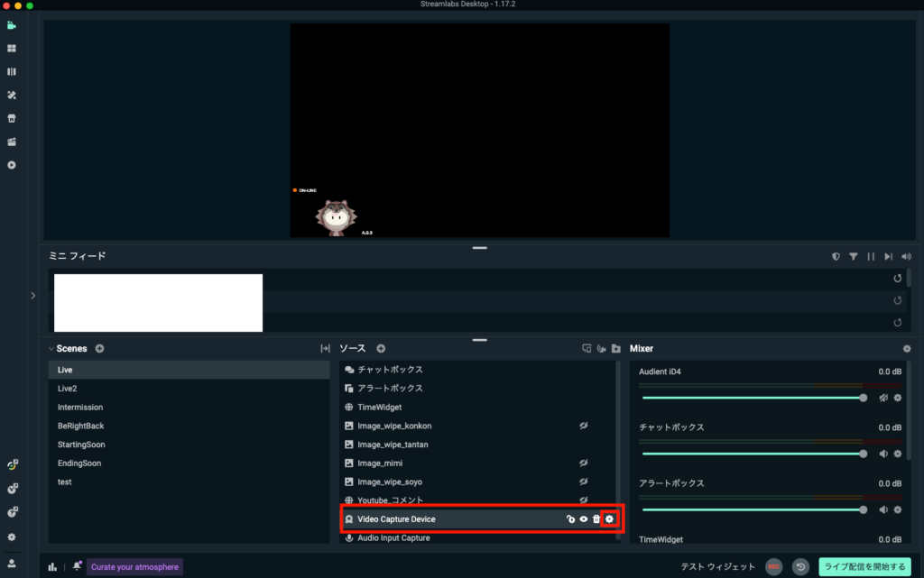Select the Intermission scene
This screenshot has width=924, height=578.
coord(80,408)
